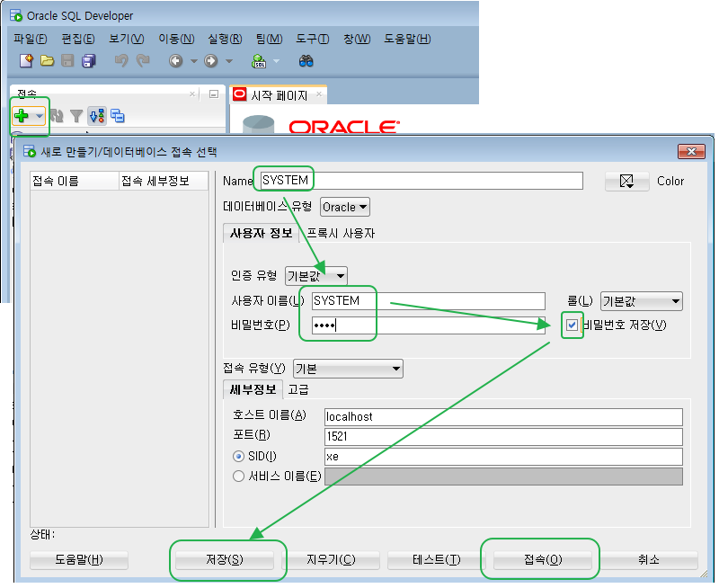Click the 취소 button
The image size is (719, 588).
(648, 559)
